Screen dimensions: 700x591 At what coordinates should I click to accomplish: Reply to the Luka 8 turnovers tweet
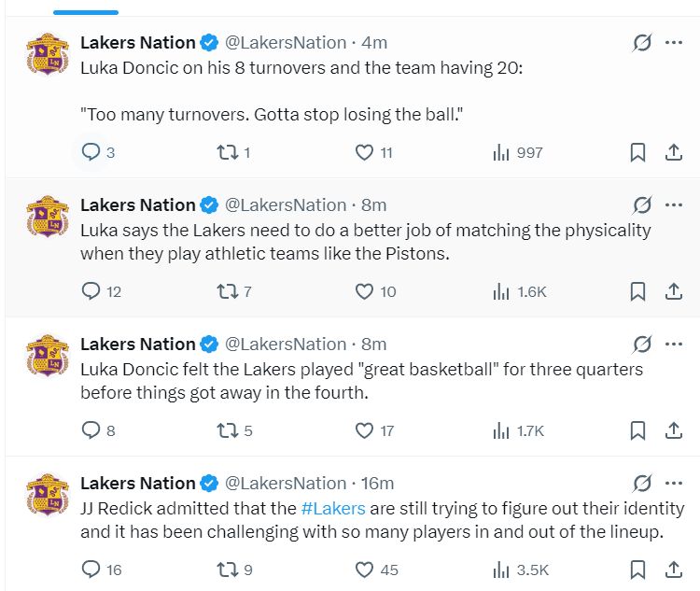(x=91, y=152)
